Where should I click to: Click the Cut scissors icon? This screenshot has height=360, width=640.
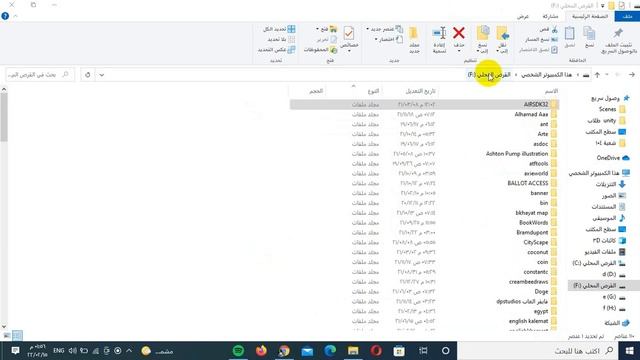555,29
